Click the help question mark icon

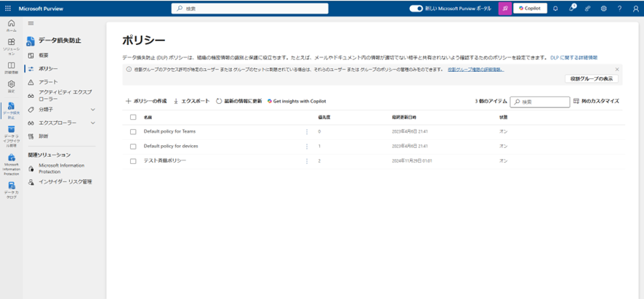pos(619,9)
